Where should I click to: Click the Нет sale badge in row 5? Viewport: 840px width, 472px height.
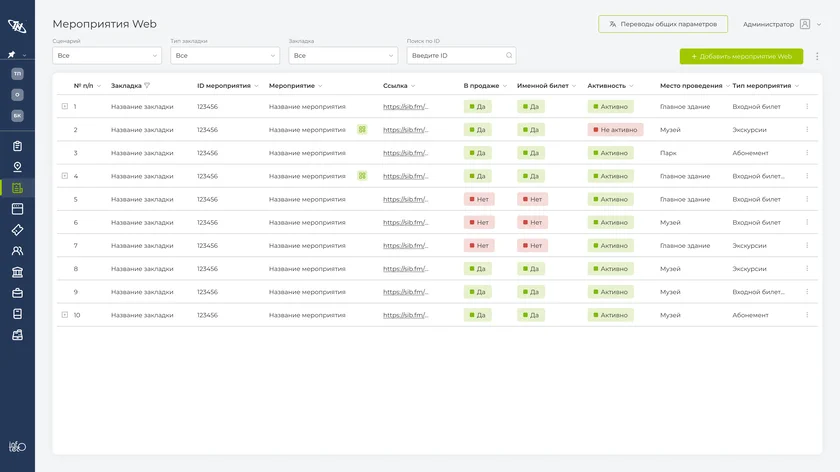pos(479,199)
